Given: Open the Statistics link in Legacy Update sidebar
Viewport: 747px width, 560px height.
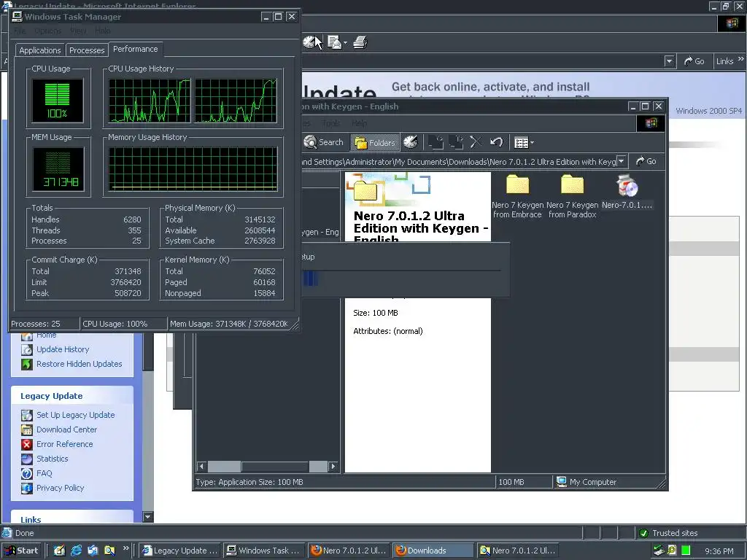Looking at the screenshot, I should click(x=53, y=459).
